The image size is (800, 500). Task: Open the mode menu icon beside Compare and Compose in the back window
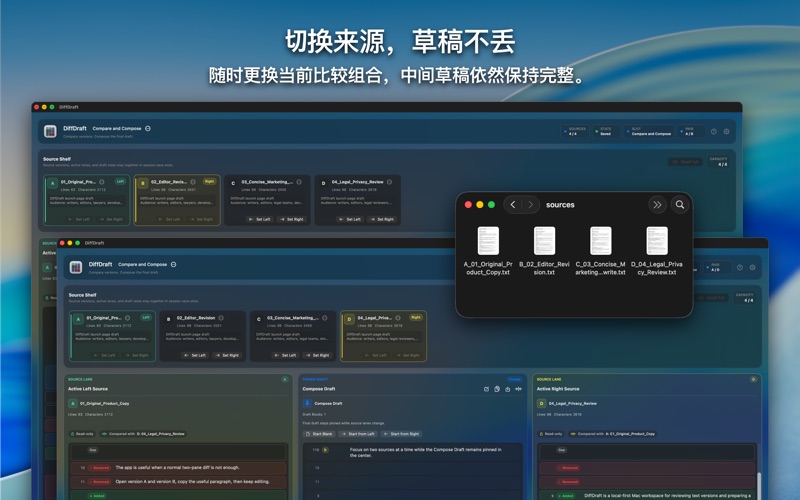click(x=148, y=129)
